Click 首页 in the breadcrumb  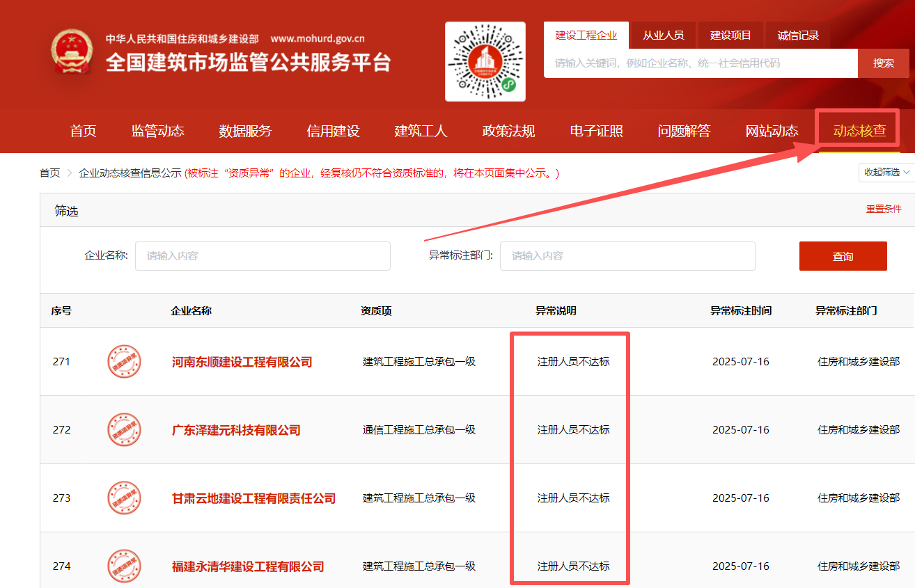tap(49, 173)
